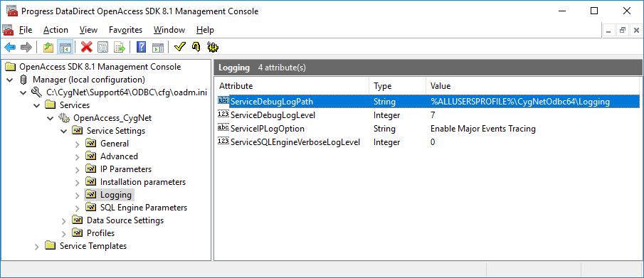Toggle Show/Hide Console Tree button
The image size is (644, 278).
[x=65, y=47]
